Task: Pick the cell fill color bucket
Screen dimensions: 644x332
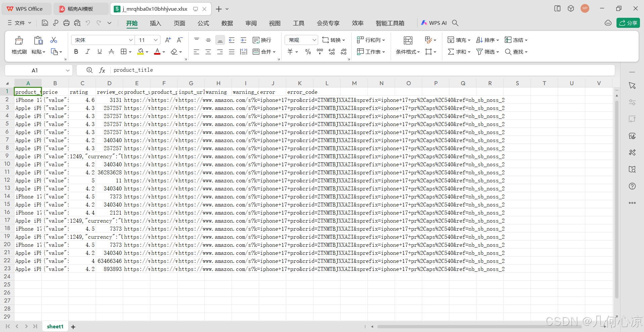Action: [141, 52]
